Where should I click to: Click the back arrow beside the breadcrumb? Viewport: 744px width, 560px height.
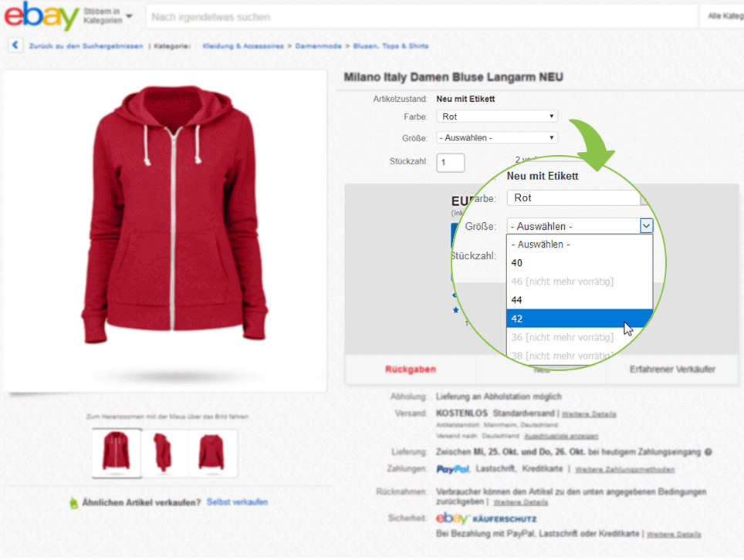[15, 46]
